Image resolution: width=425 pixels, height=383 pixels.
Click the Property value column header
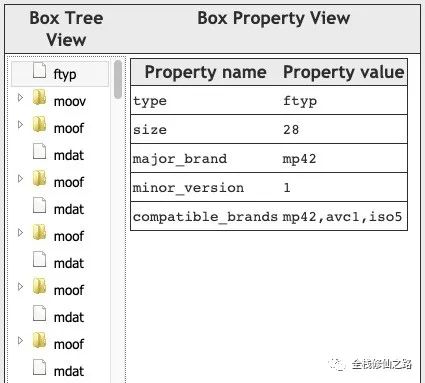[343, 72]
